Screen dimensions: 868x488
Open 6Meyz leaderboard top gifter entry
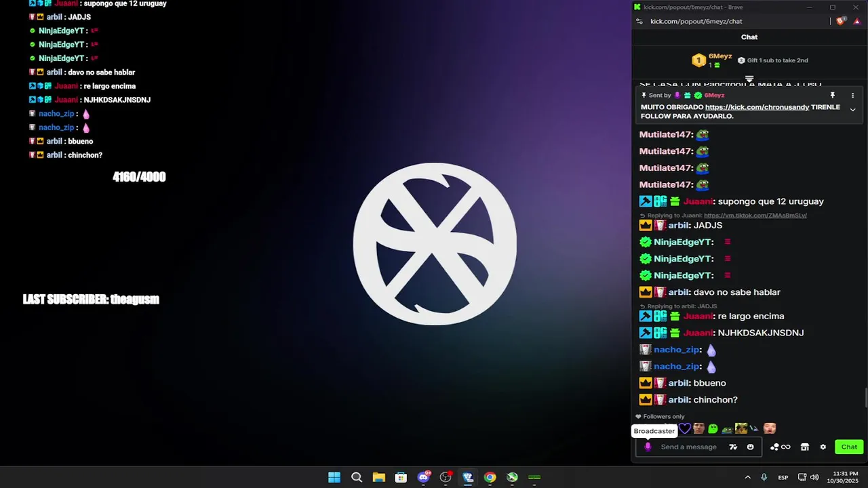click(711, 60)
